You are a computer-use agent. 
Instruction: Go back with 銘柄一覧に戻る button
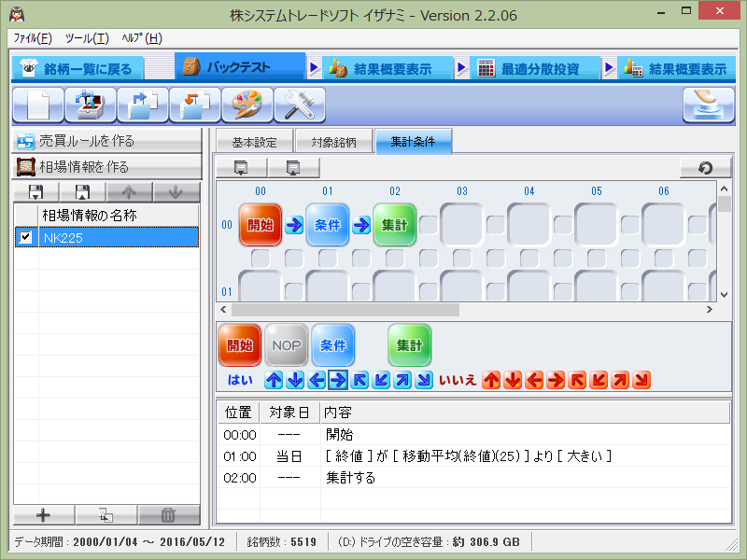click(78, 68)
